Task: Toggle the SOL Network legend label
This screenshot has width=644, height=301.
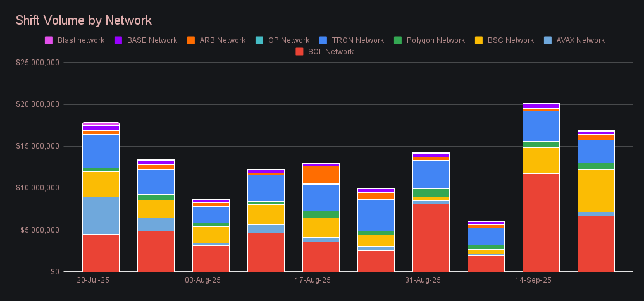Action: (x=330, y=52)
